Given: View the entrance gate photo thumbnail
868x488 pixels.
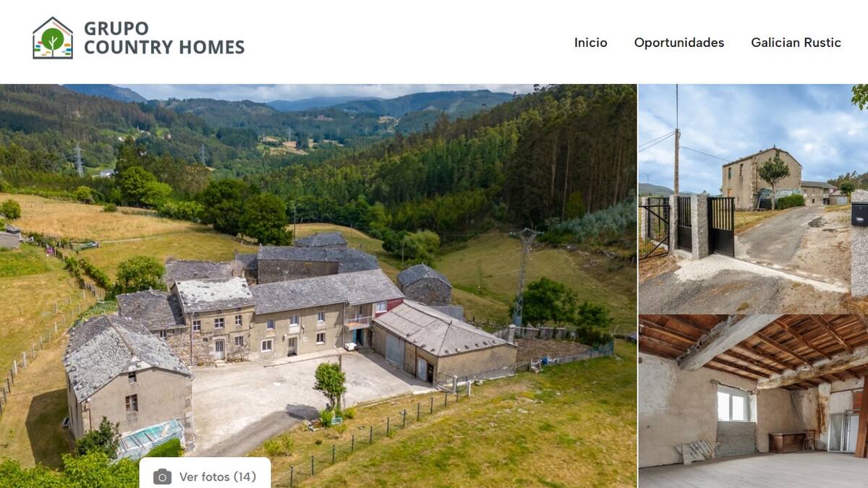Looking at the screenshot, I should (x=753, y=199).
